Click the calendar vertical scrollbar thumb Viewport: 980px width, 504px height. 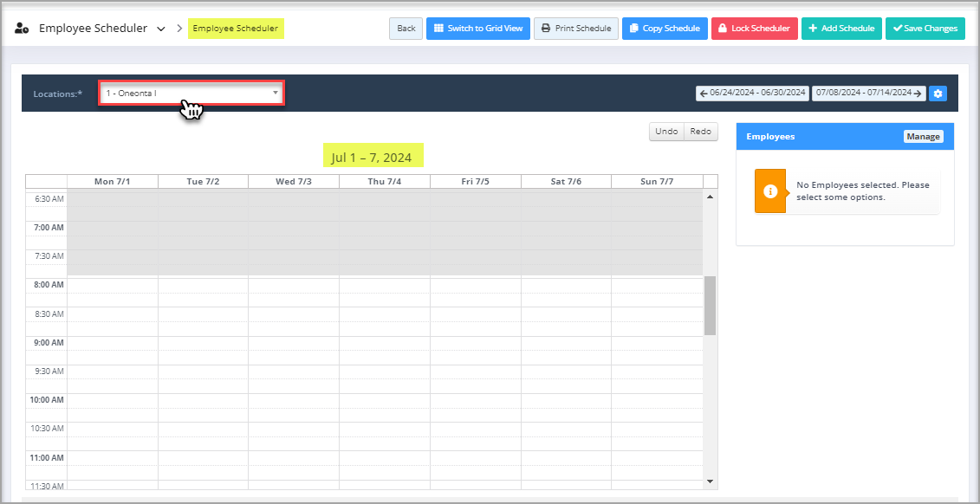click(x=710, y=306)
